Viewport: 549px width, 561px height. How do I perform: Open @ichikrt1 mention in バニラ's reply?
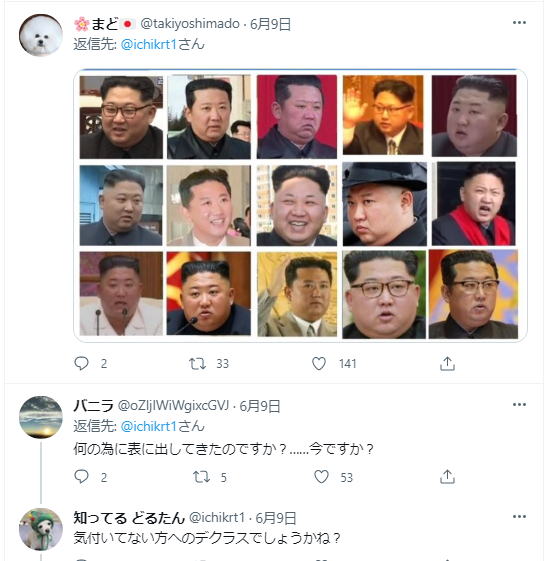pos(149,426)
